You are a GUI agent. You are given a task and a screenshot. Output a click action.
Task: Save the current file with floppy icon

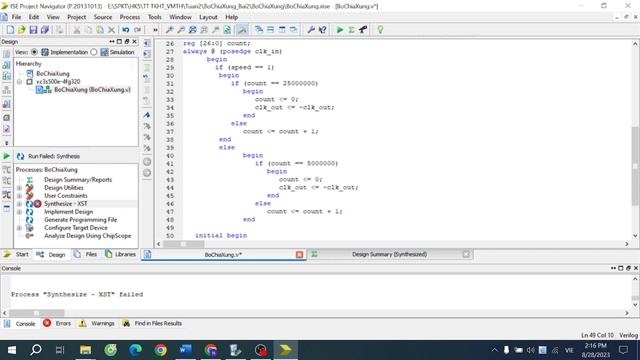pyautogui.click(x=33, y=30)
